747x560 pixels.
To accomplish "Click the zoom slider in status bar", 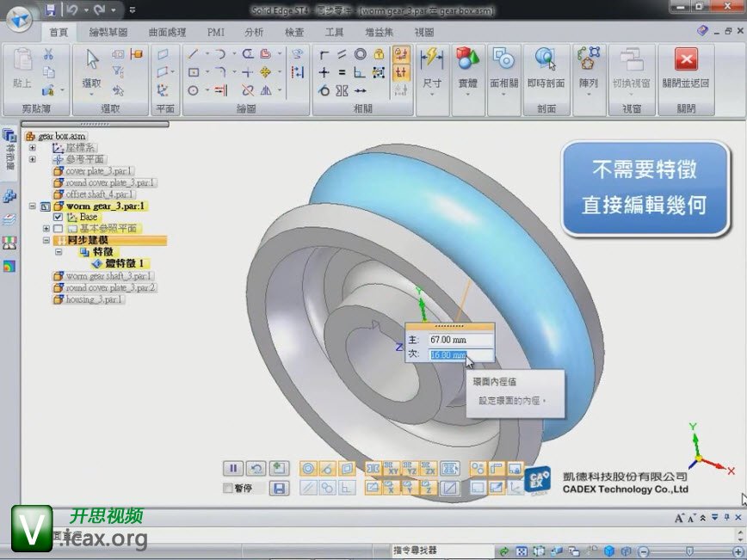I will click(x=688, y=551).
